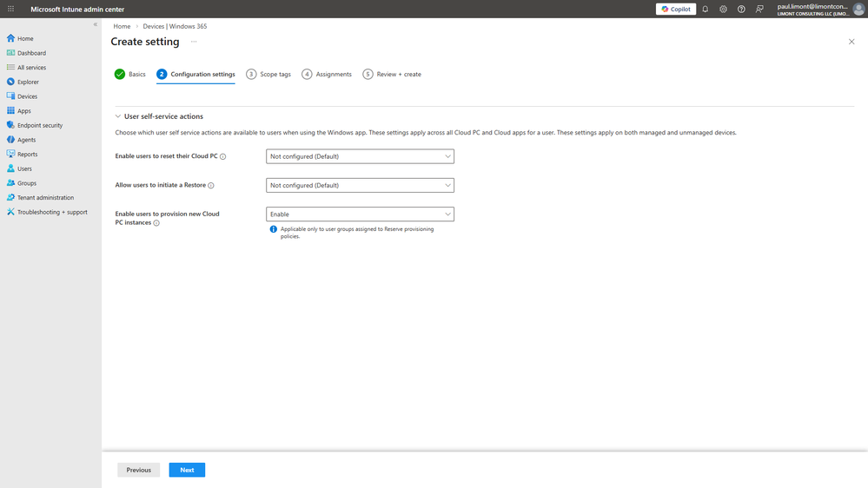Click the Home icon in sidebar
Screen dimensions: 868x488
[x=10, y=38]
